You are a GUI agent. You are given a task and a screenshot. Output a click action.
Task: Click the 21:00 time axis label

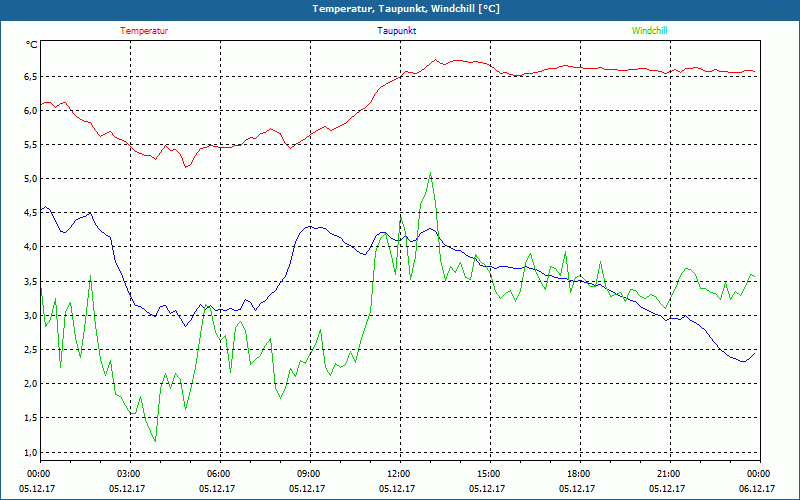[x=670, y=474]
